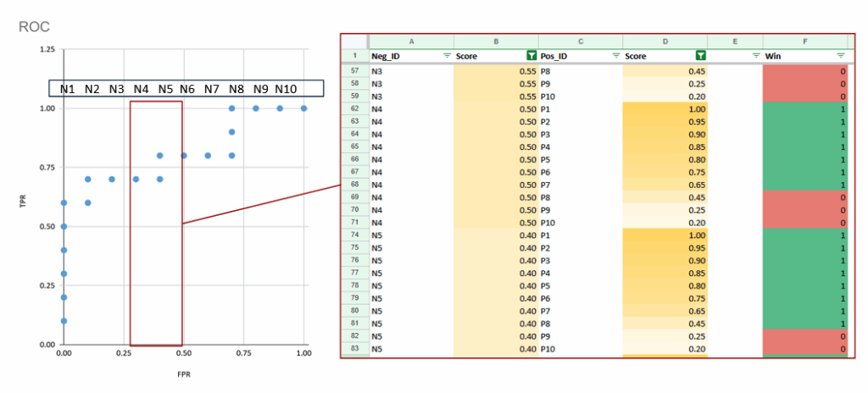Screen dimensions: 868x393
Task: Select row header 83
Action: click(355, 349)
